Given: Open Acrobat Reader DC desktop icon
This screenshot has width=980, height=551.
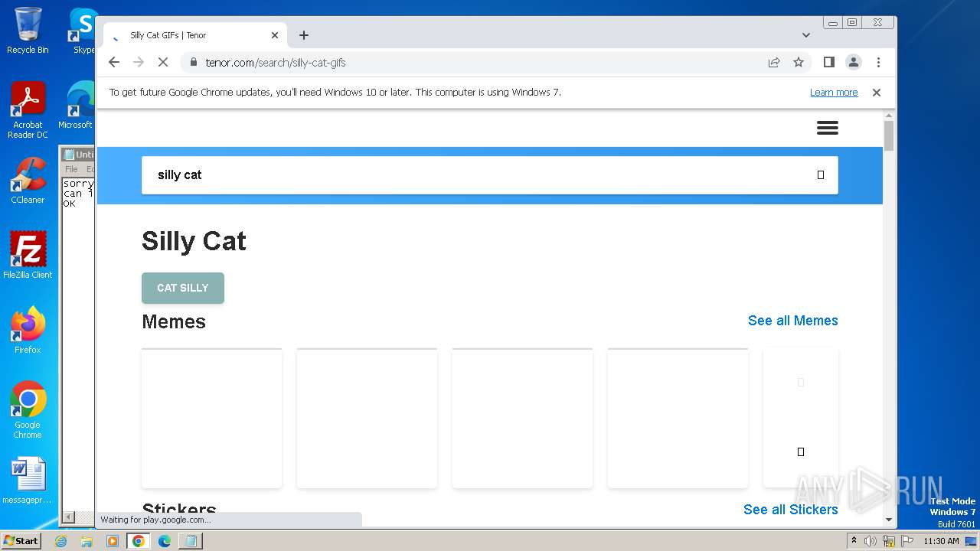Looking at the screenshot, I should click(28, 110).
